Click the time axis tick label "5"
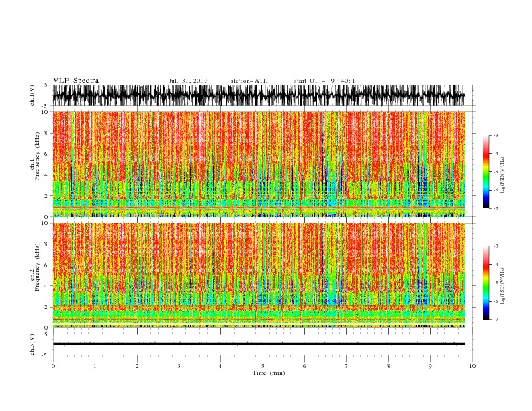 tap(263, 366)
